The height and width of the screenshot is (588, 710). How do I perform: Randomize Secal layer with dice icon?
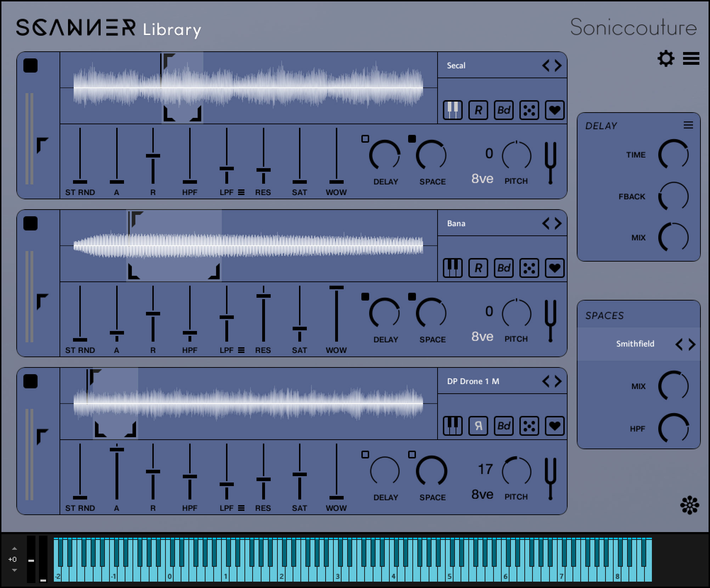[x=529, y=110]
